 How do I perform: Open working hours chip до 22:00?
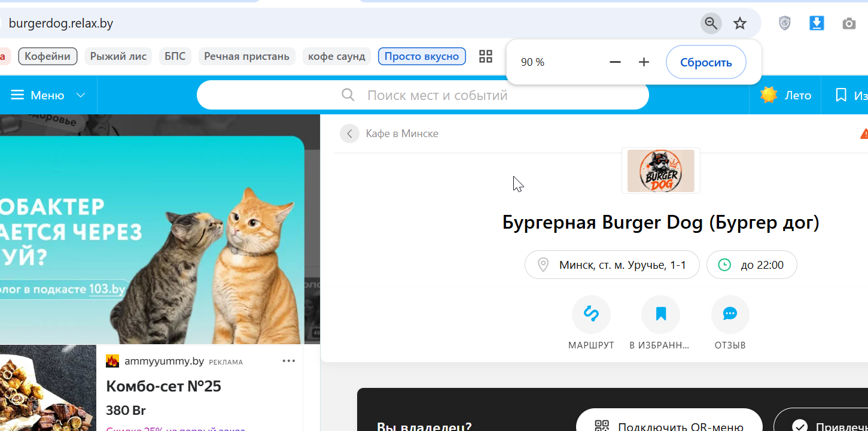pos(752,265)
